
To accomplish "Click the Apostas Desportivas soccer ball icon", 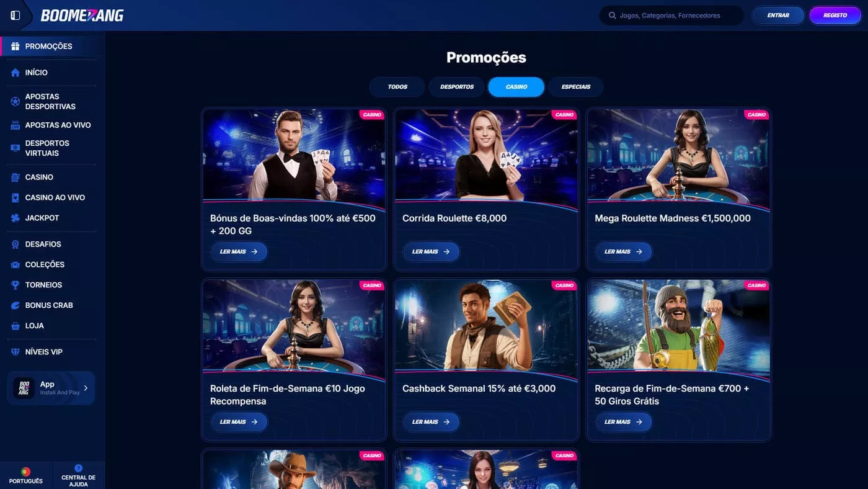I will (15, 101).
